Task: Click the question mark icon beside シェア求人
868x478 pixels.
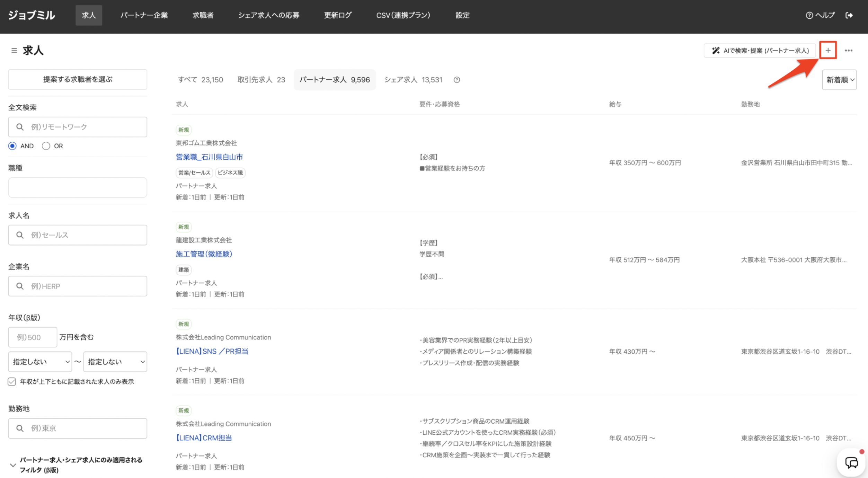Action: point(457,80)
